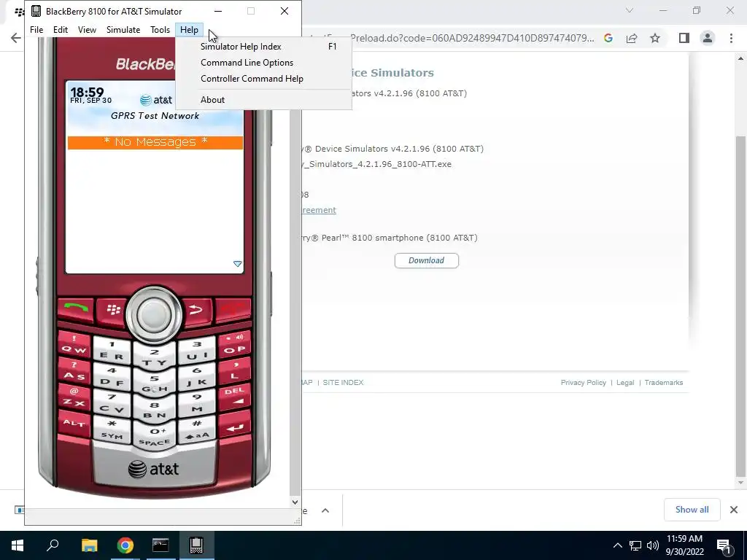This screenshot has width=747, height=560.
Task: Tap the ZX key on phone keypad
Action: [74, 398]
